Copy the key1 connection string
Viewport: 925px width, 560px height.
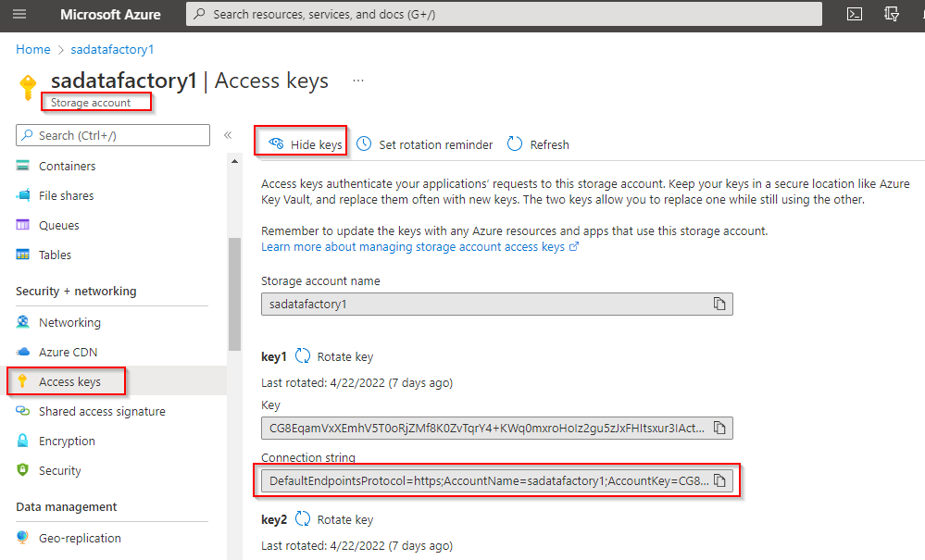(719, 480)
